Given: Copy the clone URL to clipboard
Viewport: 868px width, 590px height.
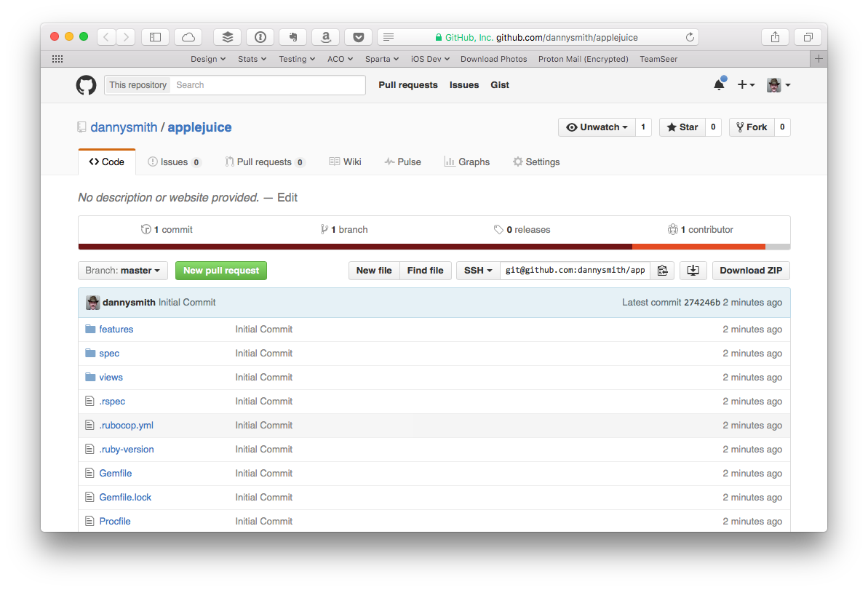Looking at the screenshot, I should click(662, 271).
